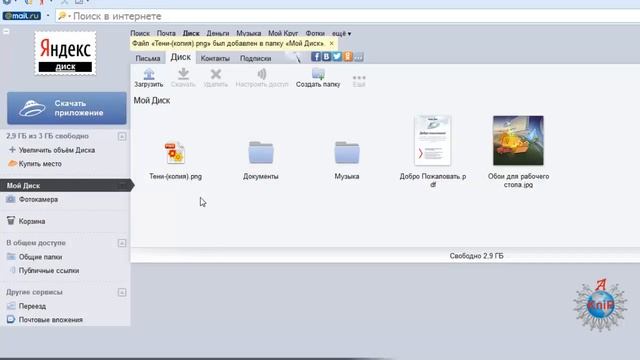Screen dimensions: 640x360
Task: Collapse the Другие сервисы section
Action: click(122, 292)
